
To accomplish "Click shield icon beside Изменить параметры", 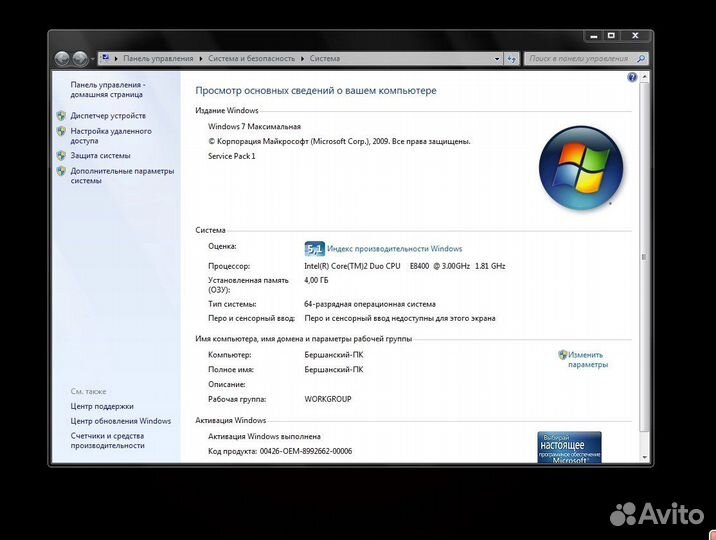I will 563,355.
